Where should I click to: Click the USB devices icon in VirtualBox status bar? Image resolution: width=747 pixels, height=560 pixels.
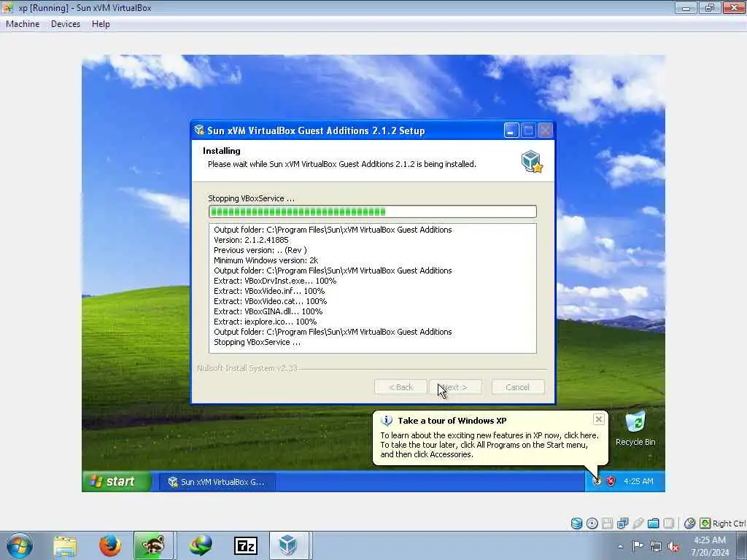pyautogui.click(x=638, y=524)
